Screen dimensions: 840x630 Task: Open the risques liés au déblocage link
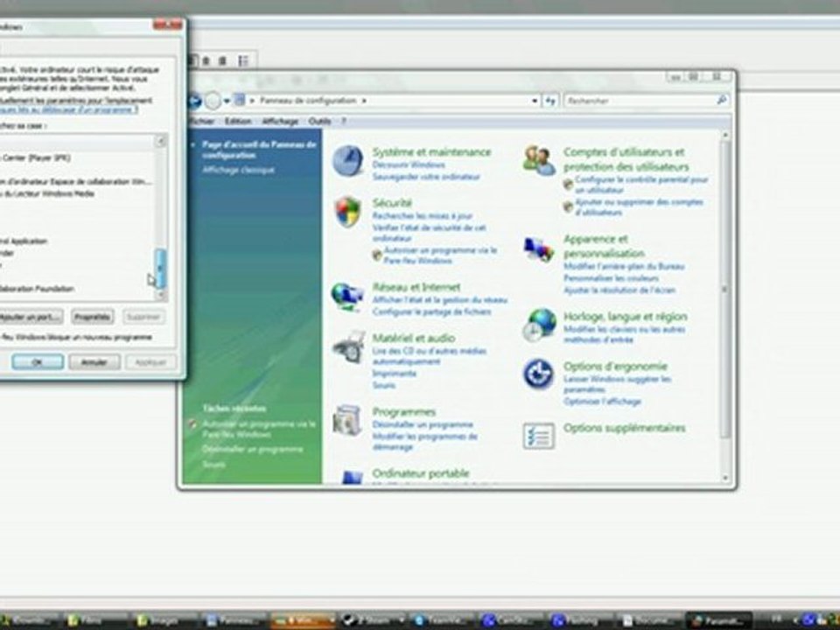[x=68, y=109]
